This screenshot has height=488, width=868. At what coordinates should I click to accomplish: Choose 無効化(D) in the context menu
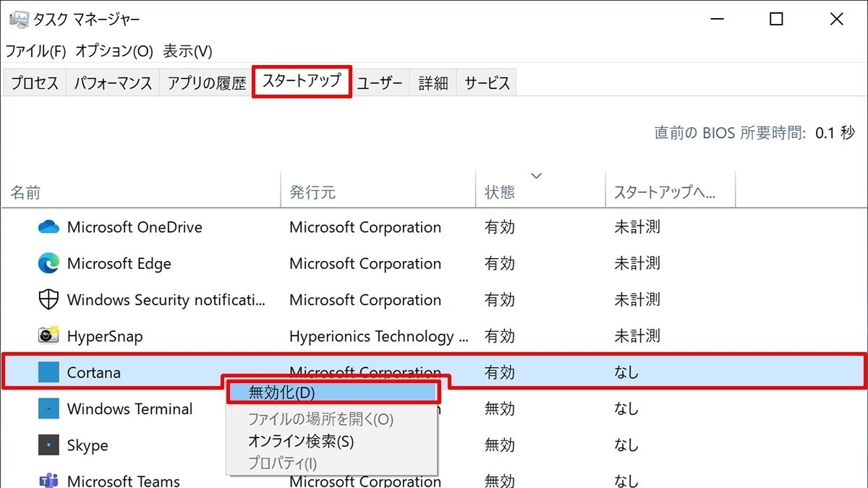pos(332,391)
